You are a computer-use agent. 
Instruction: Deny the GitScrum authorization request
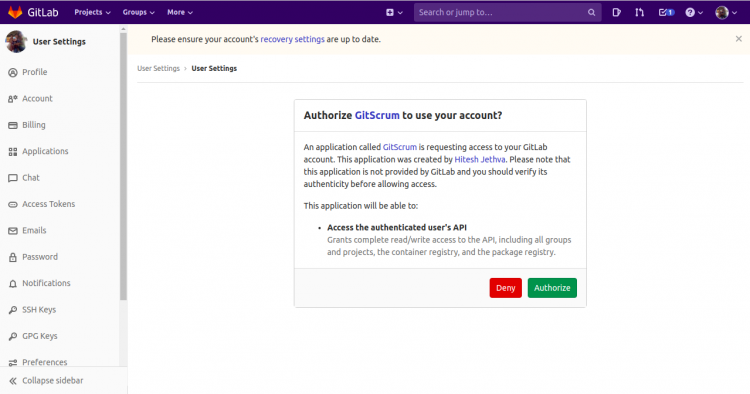tap(506, 288)
